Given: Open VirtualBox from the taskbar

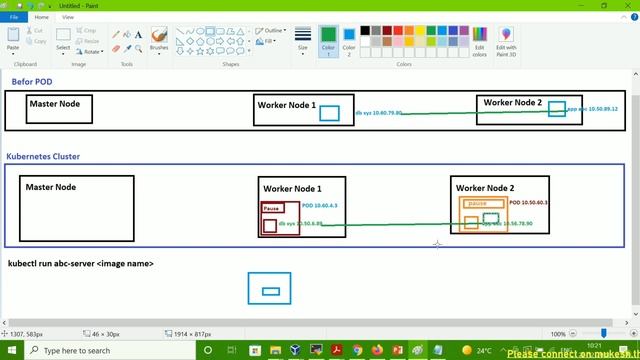Looking at the screenshot, I should pos(296,350).
